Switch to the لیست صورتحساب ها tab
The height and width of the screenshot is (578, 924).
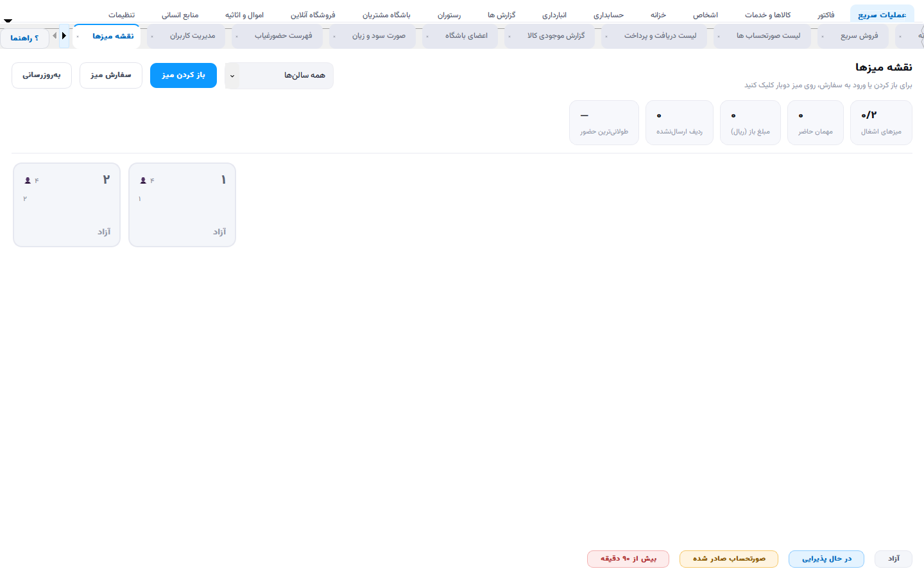tap(762, 36)
